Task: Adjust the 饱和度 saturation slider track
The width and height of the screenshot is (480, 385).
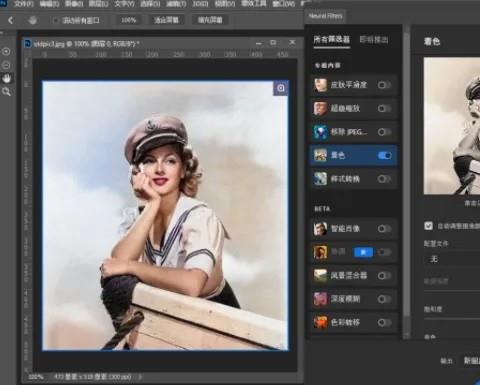Action: click(452, 319)
